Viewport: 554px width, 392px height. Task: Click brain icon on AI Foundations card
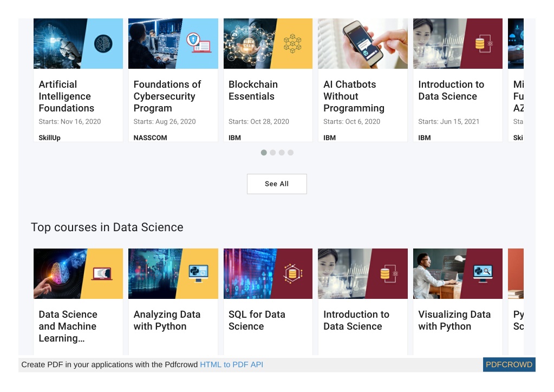pyautogui.click(x=103, y=44)
